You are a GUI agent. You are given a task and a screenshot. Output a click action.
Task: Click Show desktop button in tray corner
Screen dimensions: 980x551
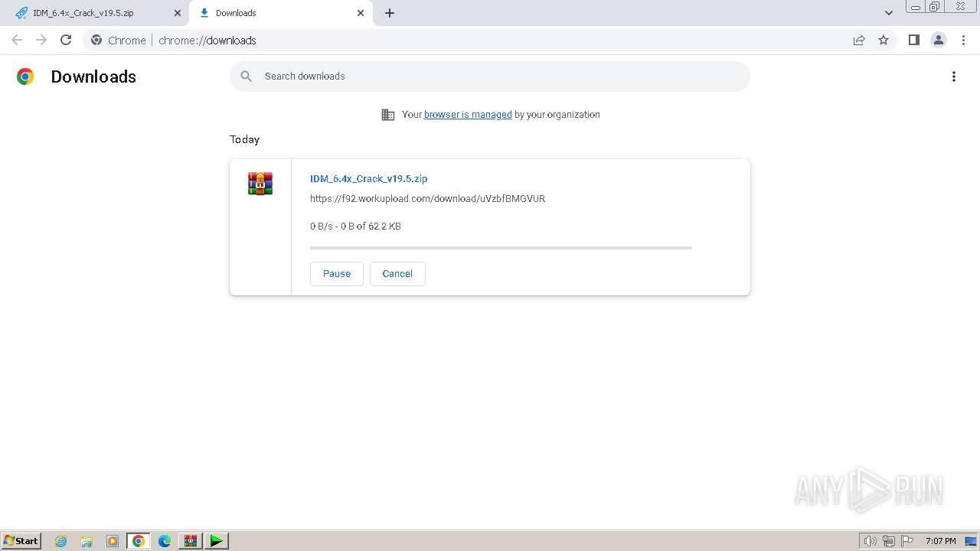[971, 541]
